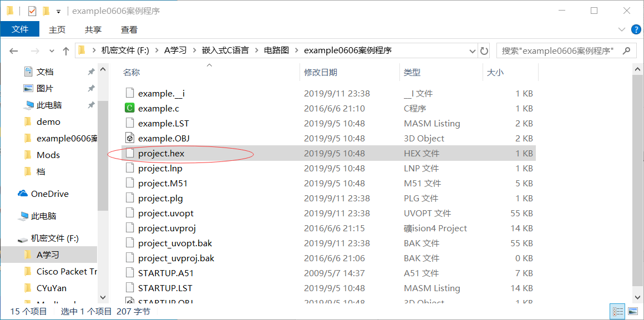Click the New folder quick access icon
Image resolution: width=644 pixels, height=320 pixels.
(46, 11)
